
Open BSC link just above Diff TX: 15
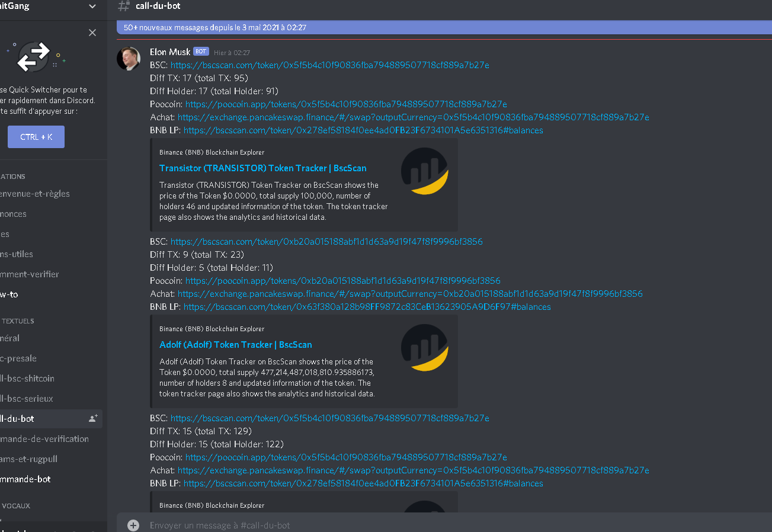pos(330,418)
